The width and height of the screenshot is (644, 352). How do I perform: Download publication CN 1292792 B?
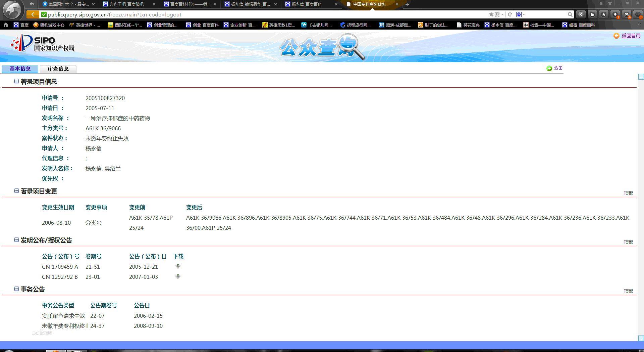pos(178,276)
